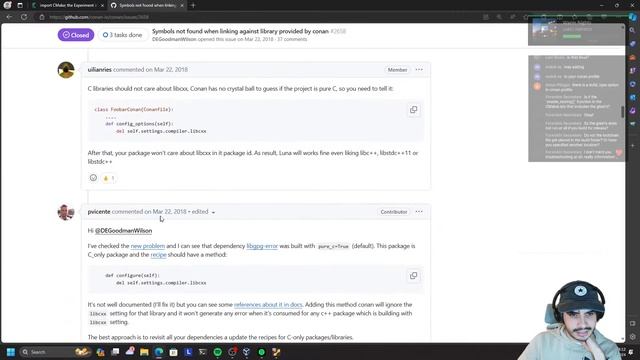The width and height of the screenshot is (640, 360).
Task: Follow the @DEGoodmanWilson mention link
Action: pos(123,231)
